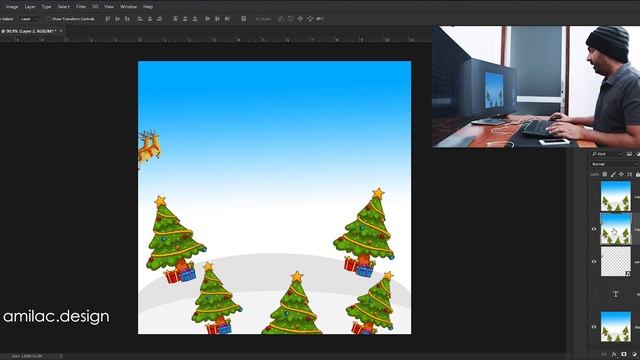Open the Add layer style fx button
The height and width of the screenshot is (360, 640).
[614, 354]
